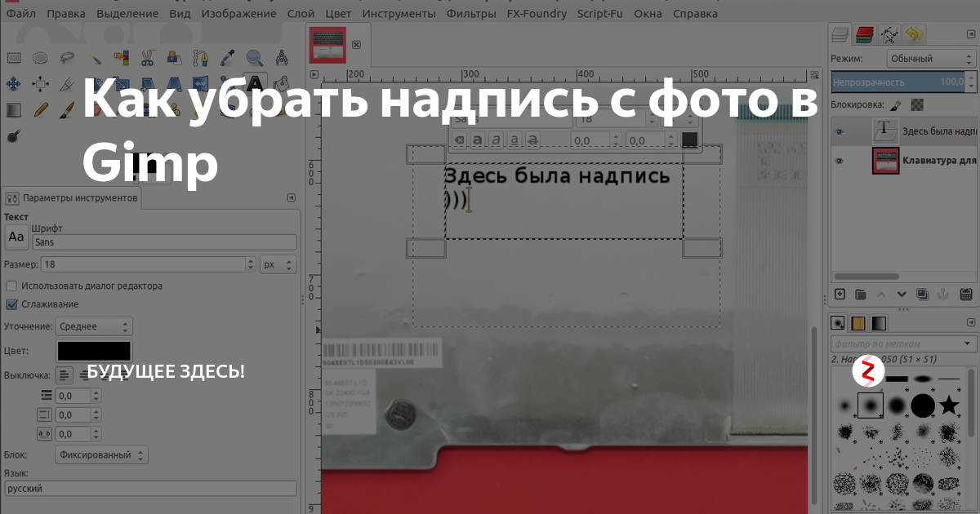Toggle lock alpha channel checkerboard icon
980x514 pixels.
tap(917, 104)
